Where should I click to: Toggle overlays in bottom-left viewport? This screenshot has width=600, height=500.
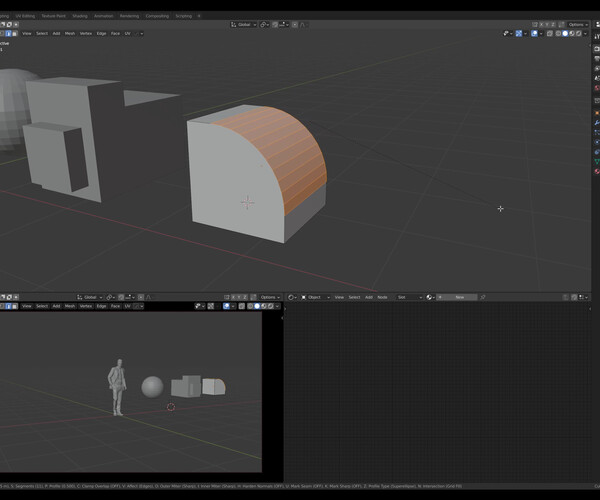(226, 306)
